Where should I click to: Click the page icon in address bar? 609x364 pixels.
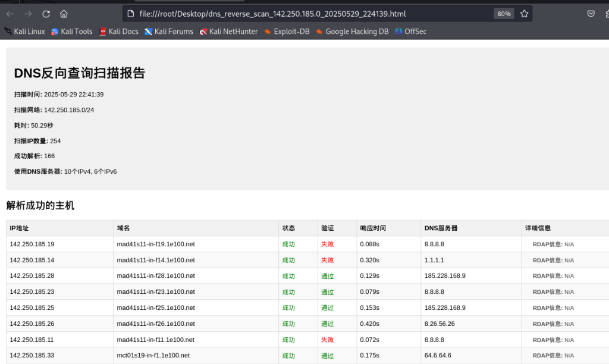coord(131,14)
